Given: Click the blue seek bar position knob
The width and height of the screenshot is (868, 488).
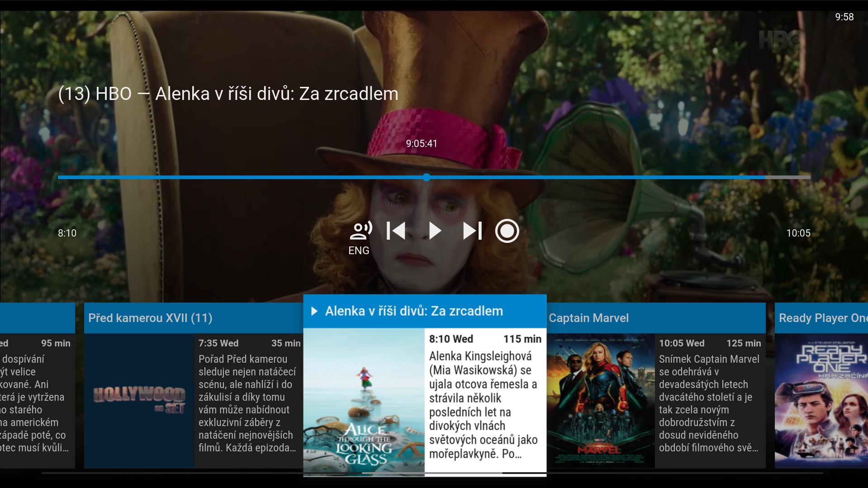Looking at the screenshot, I should coord(427,177).
